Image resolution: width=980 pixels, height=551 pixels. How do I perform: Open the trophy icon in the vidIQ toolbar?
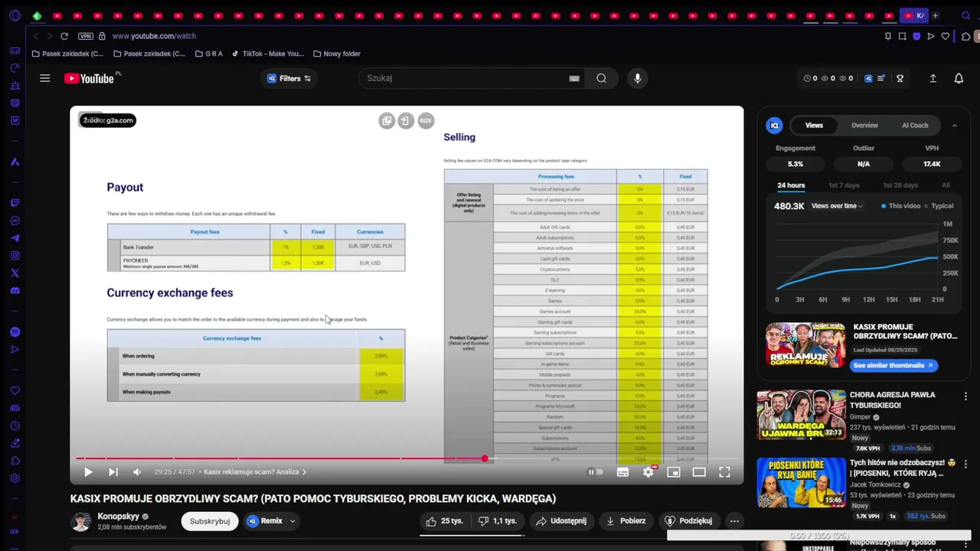[900, 78]
